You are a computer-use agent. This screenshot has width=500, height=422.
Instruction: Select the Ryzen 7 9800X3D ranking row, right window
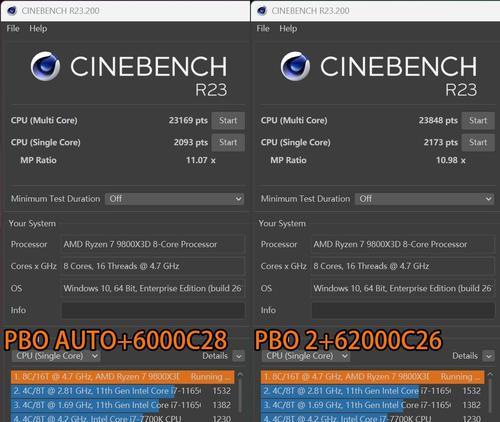pyautogui.click(x=373, y=377)
